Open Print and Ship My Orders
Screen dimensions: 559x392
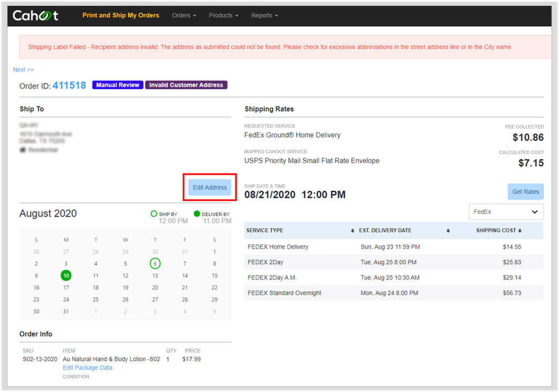tap(120, 16)
